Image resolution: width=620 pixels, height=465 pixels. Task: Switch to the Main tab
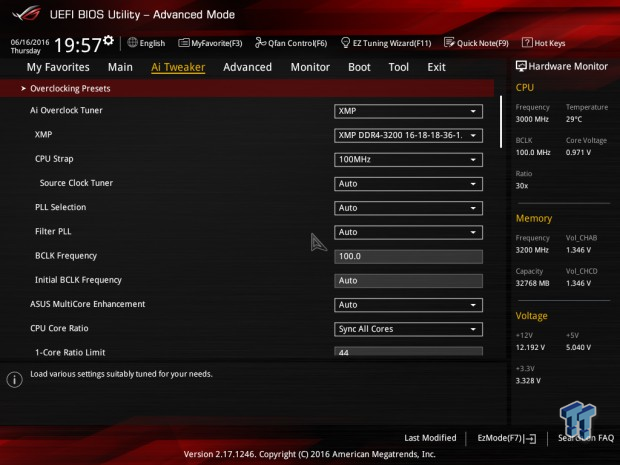coord(120,67)
